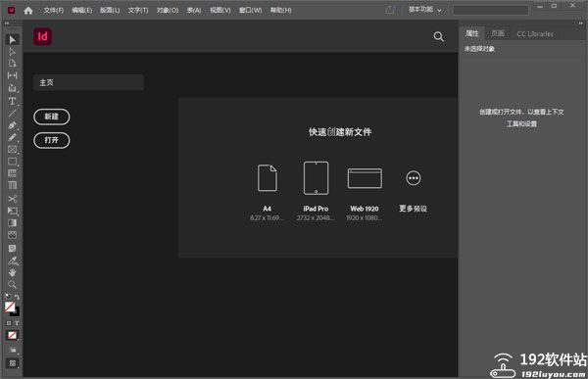Viewport: 588px width, 379px height.
Task: Click the share document icon
Action: pyautogui.click(x=390, y=10)
